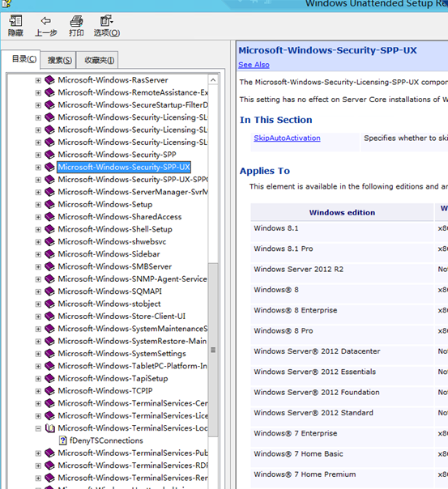The image size is (448, 489).
Task: Click book icon beside Microsoft-Windows-Shell-Setup
Action: [49, 230]
